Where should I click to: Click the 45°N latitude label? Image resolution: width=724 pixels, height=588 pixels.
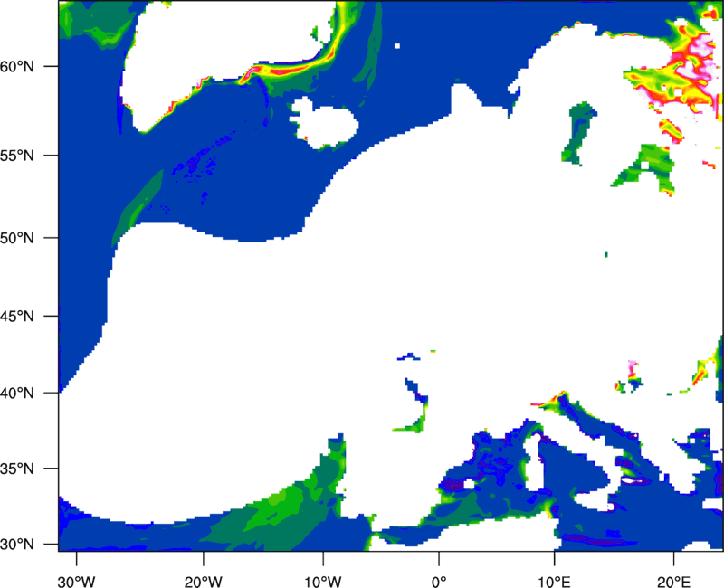click(x=17, y=316)
